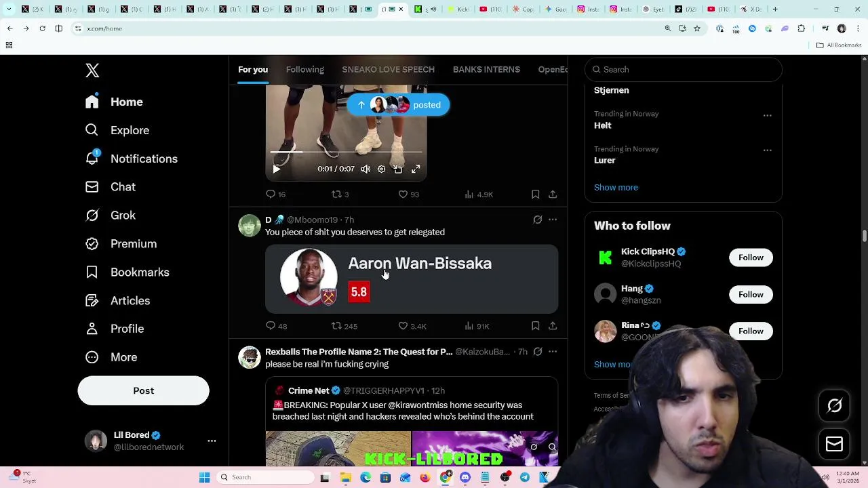The height and width of the screenshot is (488, 868).
Task: Click Show more under trending topics
Action: tap(616, 187)
